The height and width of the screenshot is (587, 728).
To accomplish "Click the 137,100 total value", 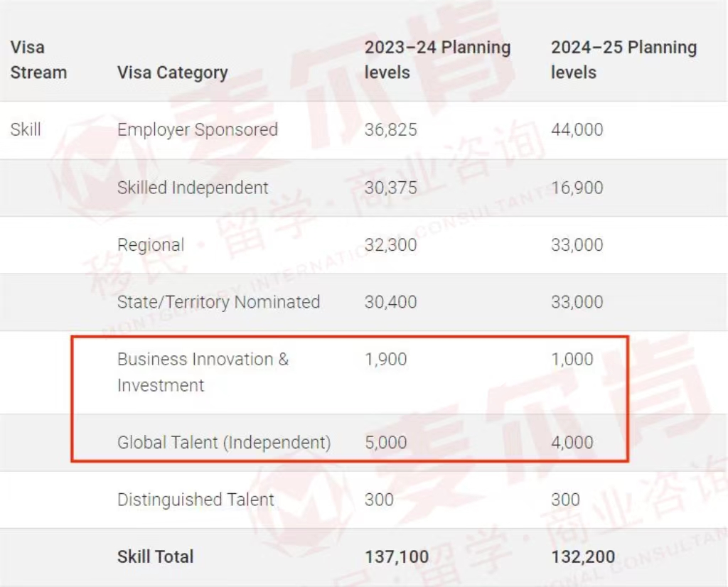I will (397, 557).
